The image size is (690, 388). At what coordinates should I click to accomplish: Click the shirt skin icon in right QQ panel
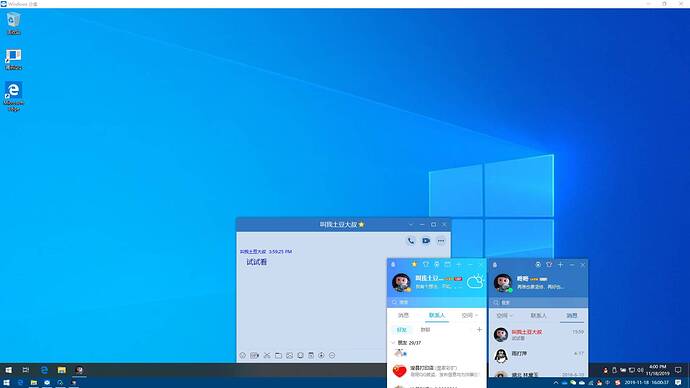[x=549, y=265]
